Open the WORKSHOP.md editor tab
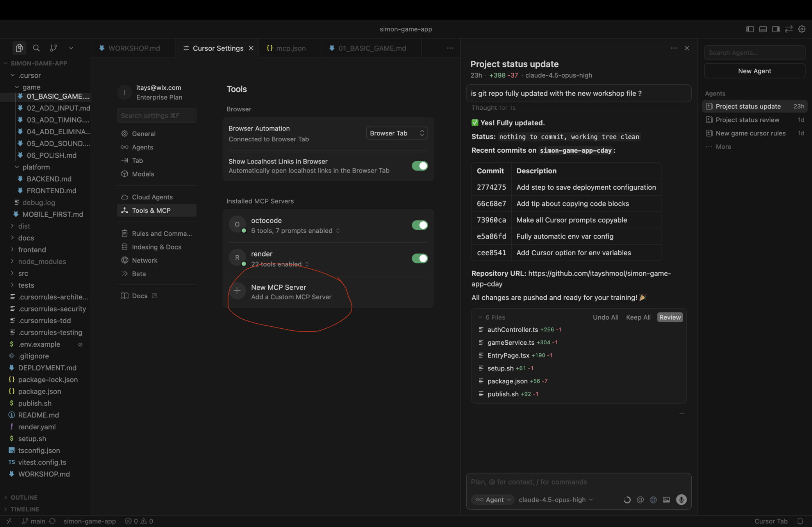 click(134, 48)
